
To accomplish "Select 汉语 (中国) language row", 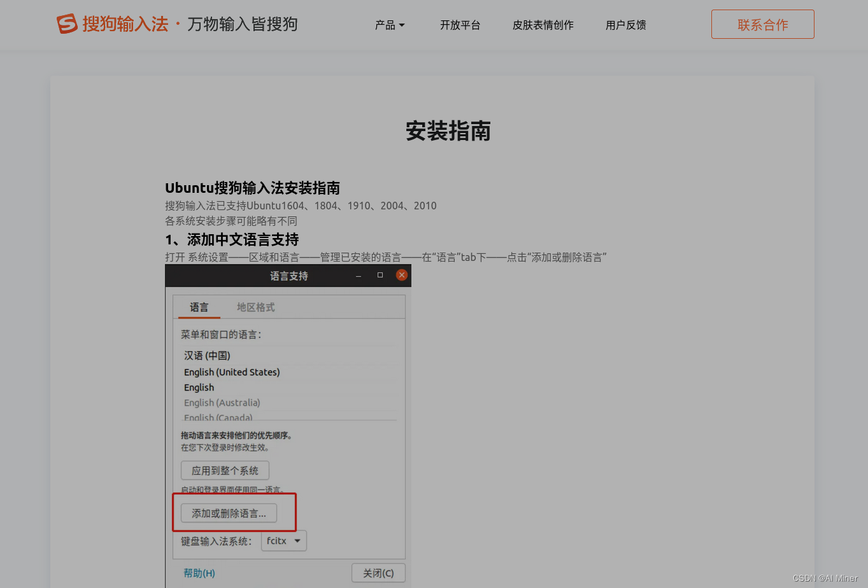I will coord(288,356).
